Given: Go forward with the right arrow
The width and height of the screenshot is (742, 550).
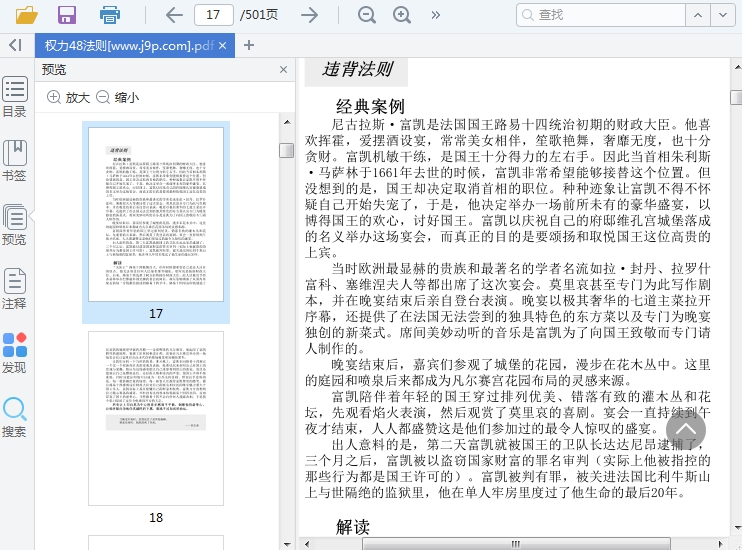Looking at the screenshot, I should [310, 15].
